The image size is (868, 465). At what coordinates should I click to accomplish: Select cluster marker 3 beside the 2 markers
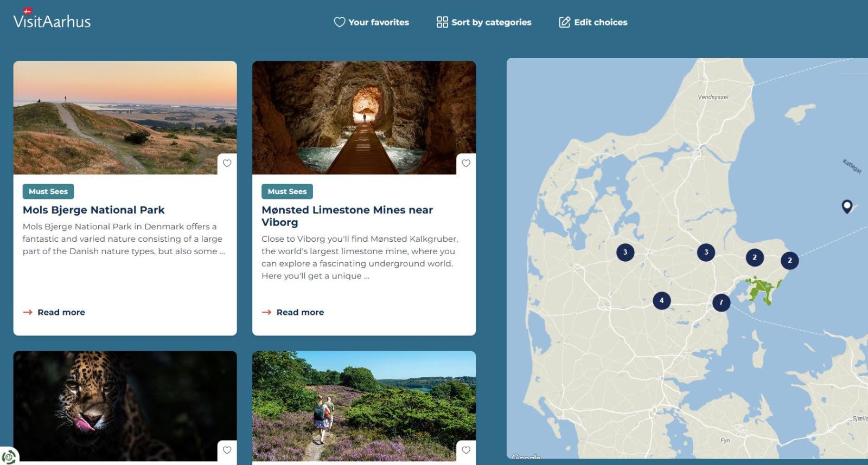pos(706,252)
